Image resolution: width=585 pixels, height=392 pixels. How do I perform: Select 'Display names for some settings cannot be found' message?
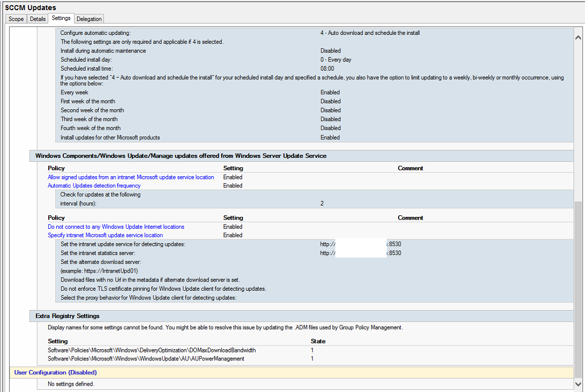point(225,328)
